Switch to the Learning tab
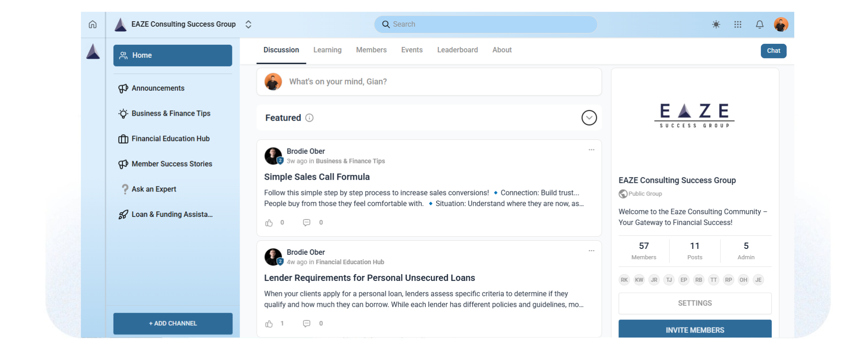This screenshot has width=868, height=360. click(327, 50)
